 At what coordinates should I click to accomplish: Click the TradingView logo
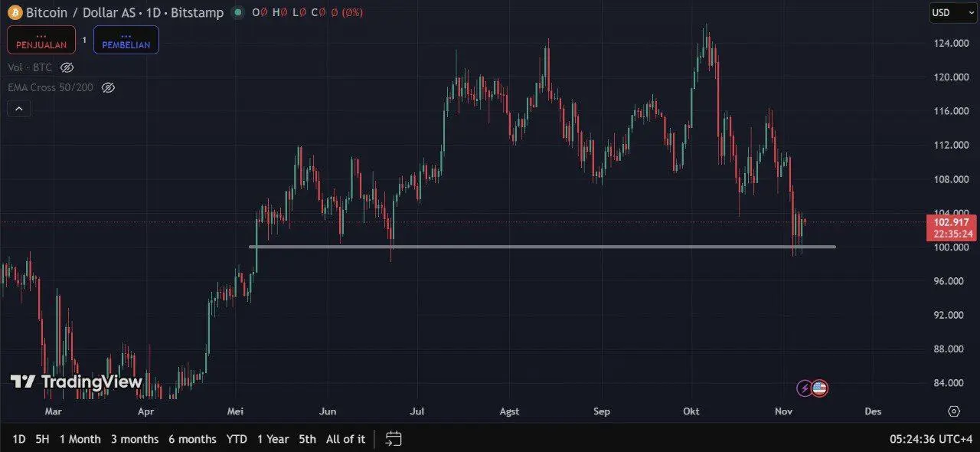click(x=77, y=382)
